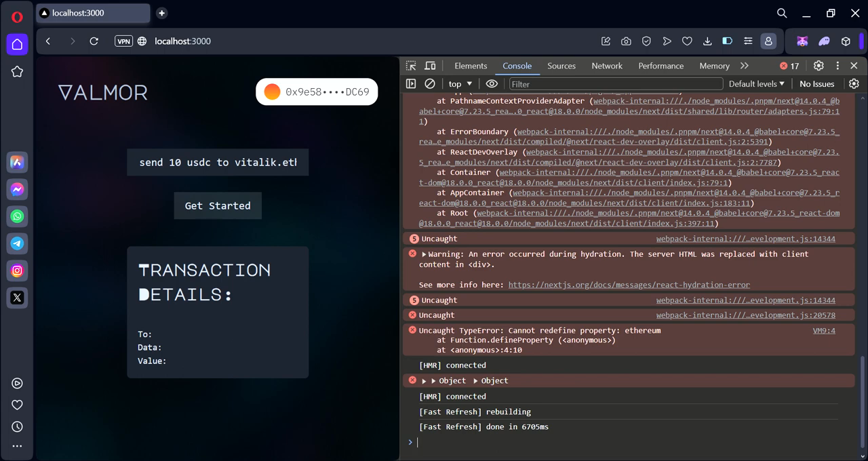Open the Opera main menu logo
The height and width of the screenshot is (461, 868).
(17, 17)
